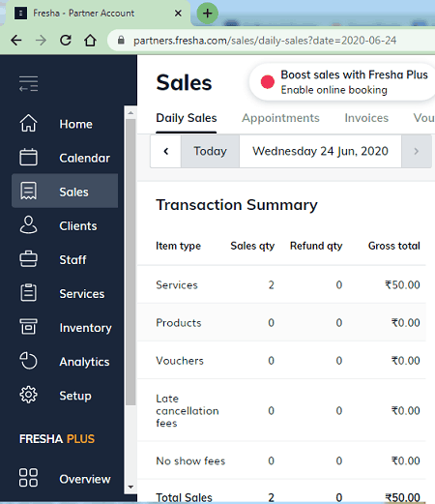
Task: Open the Calendar icon in the sidebar
Action: [x=28, y=158]
